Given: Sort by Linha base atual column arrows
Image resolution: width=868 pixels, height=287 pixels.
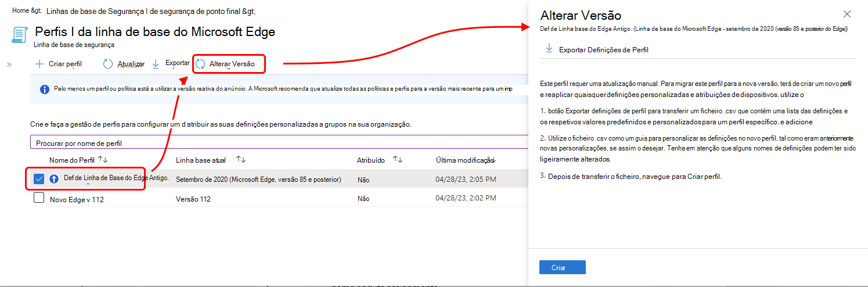Looking at the screenshot, I should [x=241, y=159].
